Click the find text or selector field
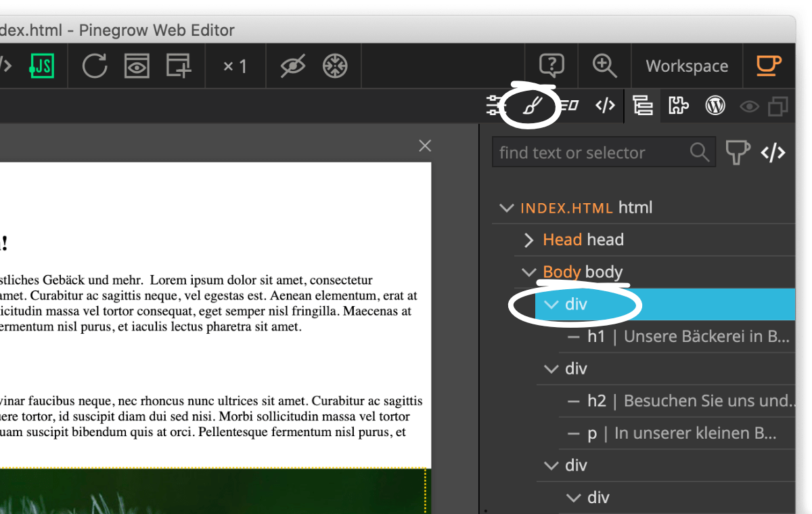 coord(604,152)
